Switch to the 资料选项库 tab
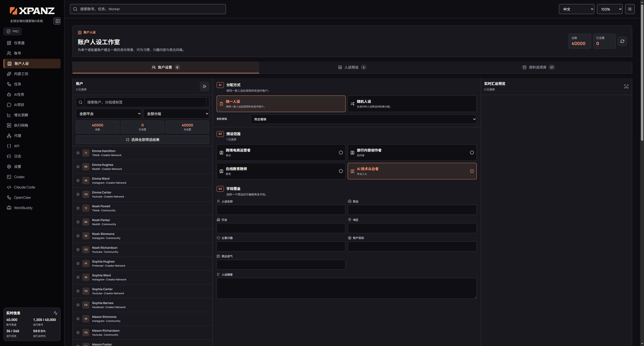Viewport: 644px width, 346px height. coord(538,67)
